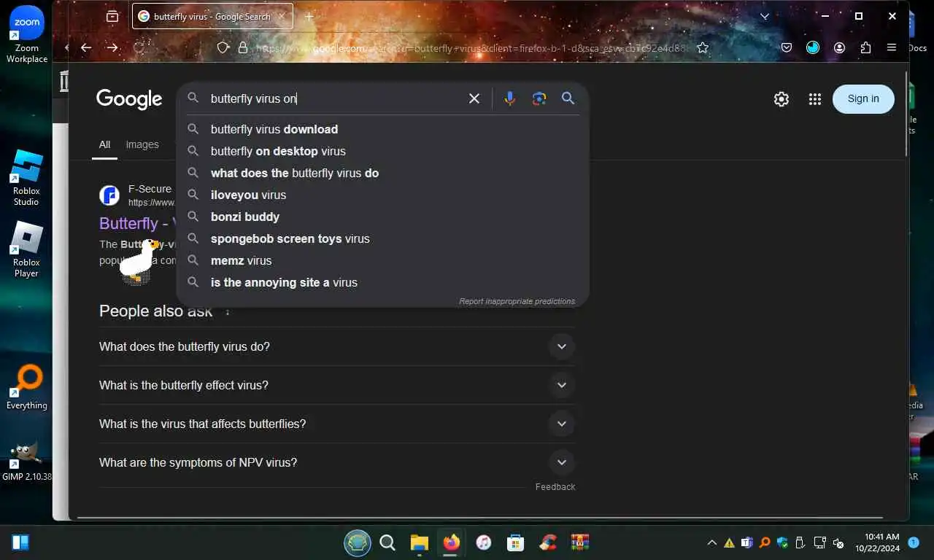Click the white goose on the page

(x=138, y=260)
